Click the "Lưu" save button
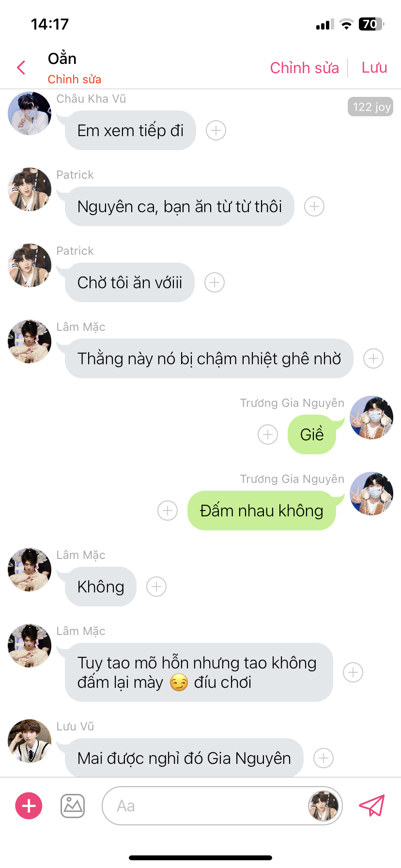Viewport: 401px width, 868px height. click(374, 68)
